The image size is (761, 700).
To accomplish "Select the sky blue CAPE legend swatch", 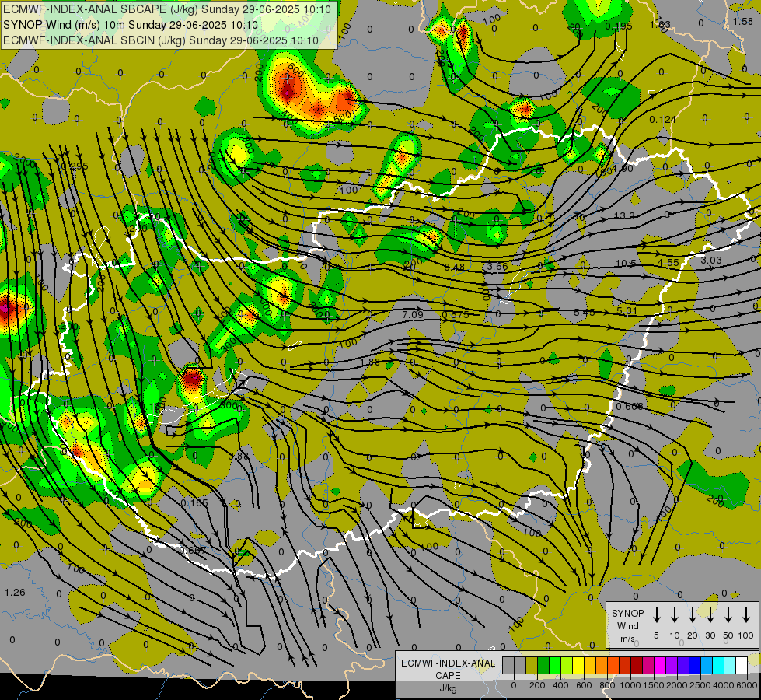I will click(706, 665).
